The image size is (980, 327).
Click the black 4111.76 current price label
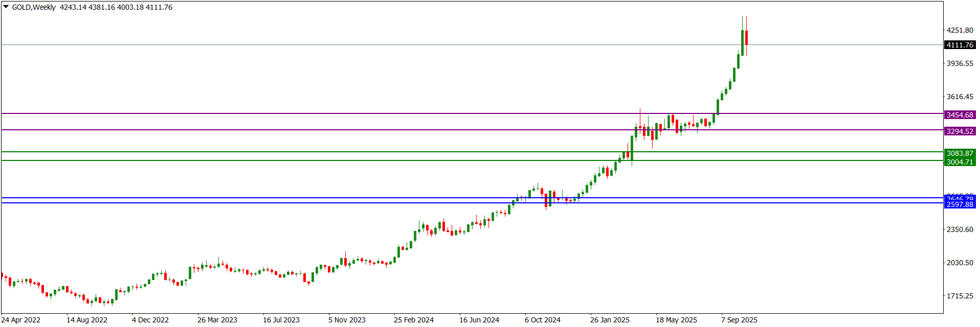[960, 45]
